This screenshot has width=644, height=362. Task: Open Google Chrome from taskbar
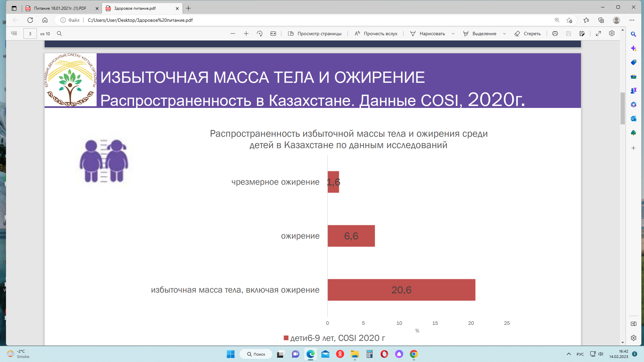coord(414,354)
